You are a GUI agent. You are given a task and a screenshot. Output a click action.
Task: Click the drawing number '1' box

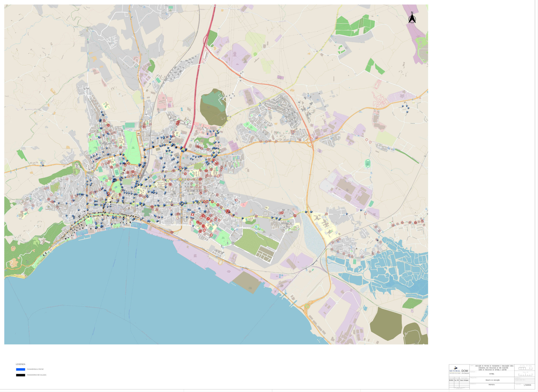(530, 368)
